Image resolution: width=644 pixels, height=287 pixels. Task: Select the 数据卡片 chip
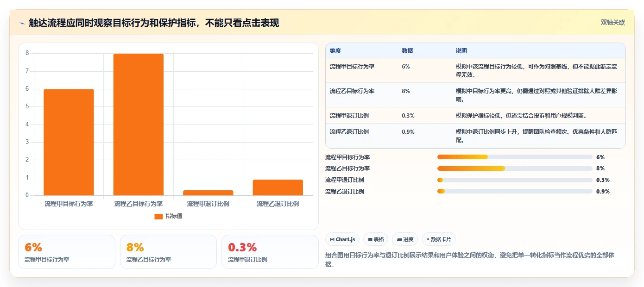click(x=439, y=239)
